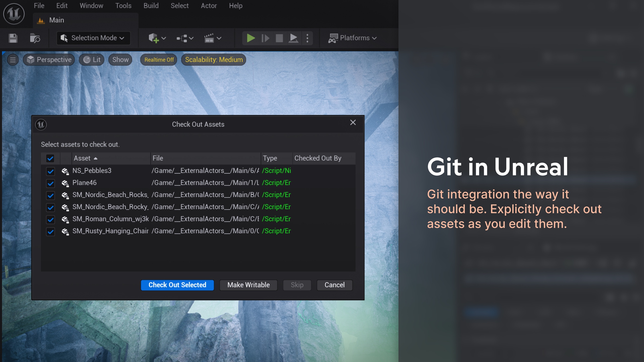
Task: Click the actor icon beside SM_Nordic_Beach_Rocks
Action: (x=65, y=195)
